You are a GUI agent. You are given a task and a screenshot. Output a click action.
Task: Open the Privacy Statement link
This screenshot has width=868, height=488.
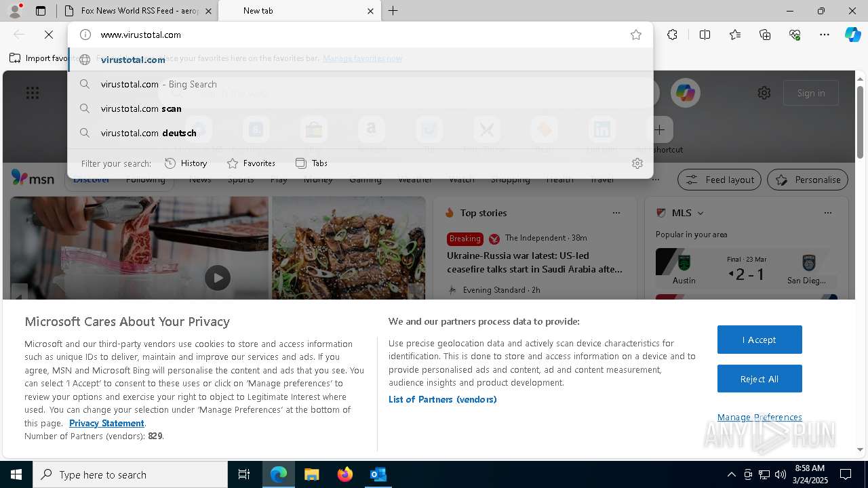[x=106, y=423]
